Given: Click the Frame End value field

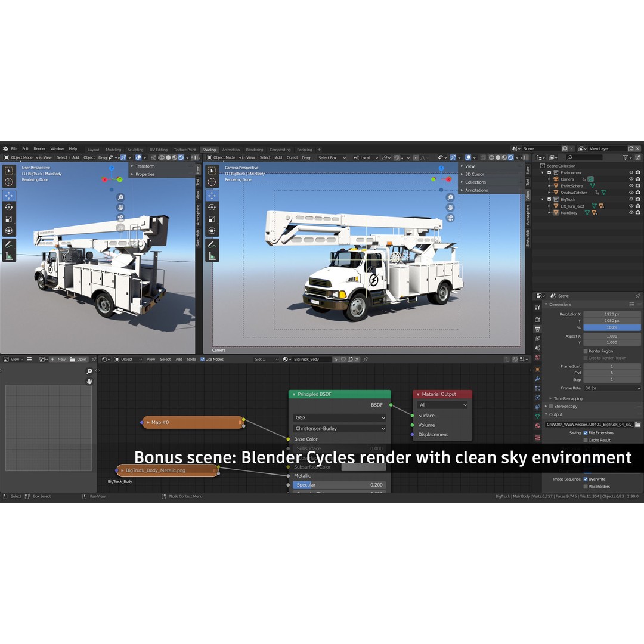Looking at the screenshot, I should 612,373.
